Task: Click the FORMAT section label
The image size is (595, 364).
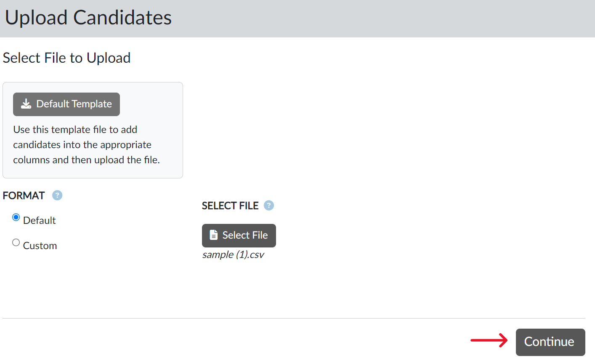Action: tap(24, 196)
